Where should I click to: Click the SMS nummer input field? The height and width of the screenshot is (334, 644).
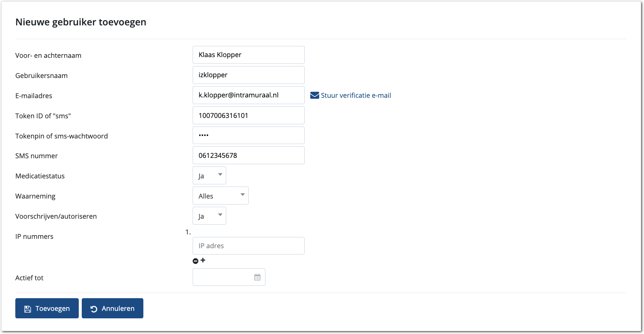[248, 155]
